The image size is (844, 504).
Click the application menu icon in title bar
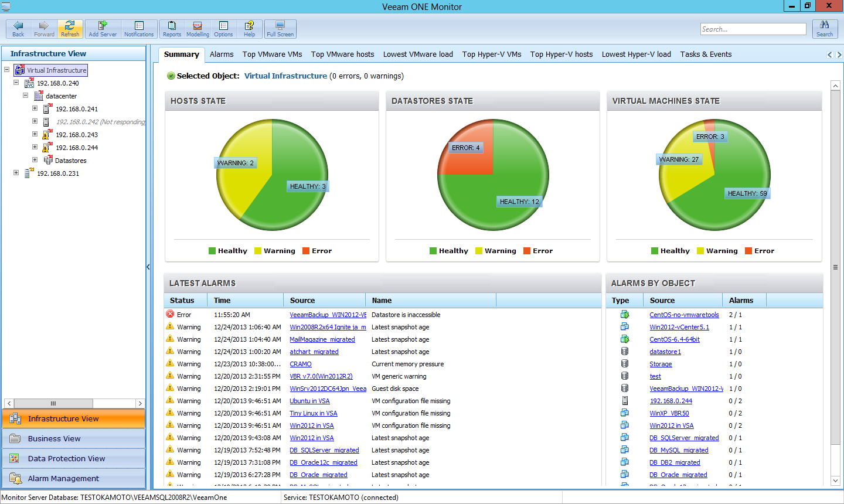(6, 6)
